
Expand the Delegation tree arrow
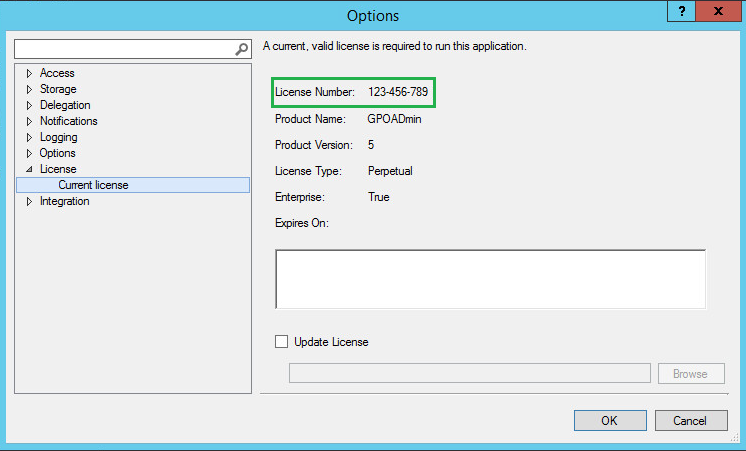pyautogui.click(x=30, y=105)
